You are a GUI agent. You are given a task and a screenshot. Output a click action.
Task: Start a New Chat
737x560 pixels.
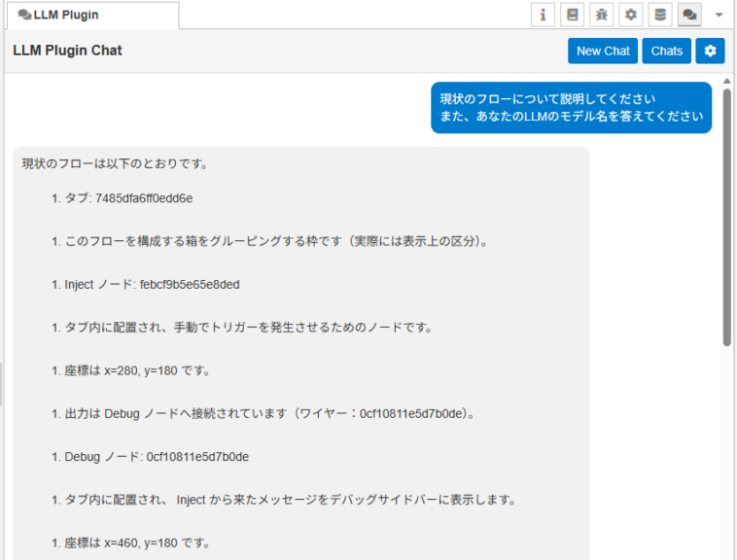[x=603, y=51]
